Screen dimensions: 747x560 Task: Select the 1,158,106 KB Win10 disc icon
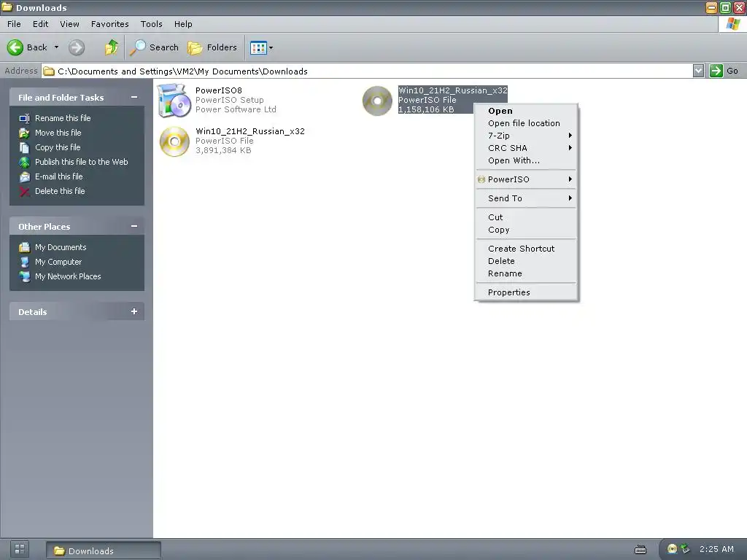coord(377,101)
